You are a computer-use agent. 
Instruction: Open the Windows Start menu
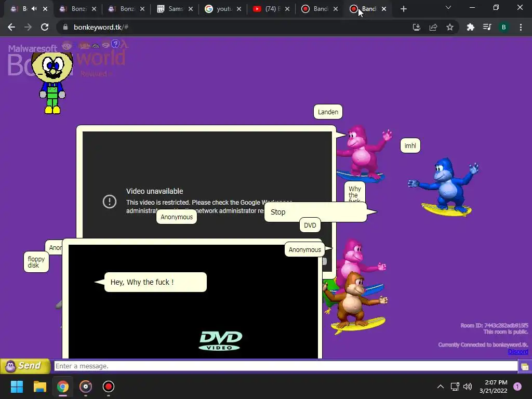[17, 387]
